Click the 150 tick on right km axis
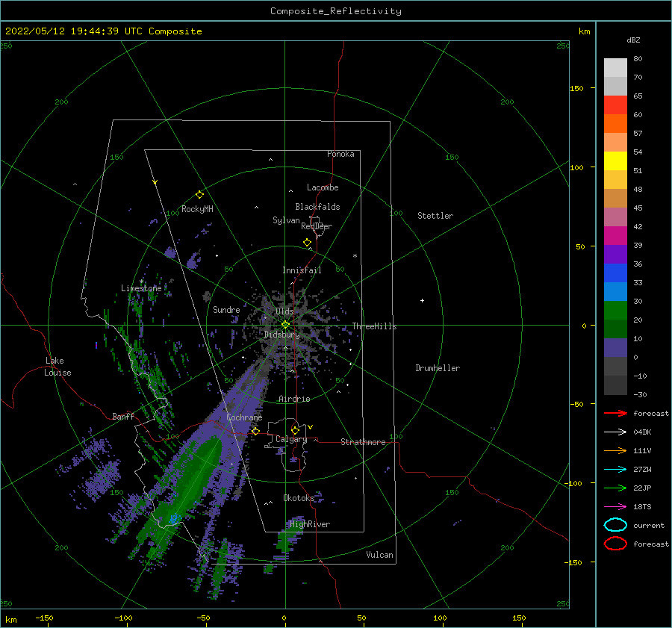672x628 pixels. (576, 88)
